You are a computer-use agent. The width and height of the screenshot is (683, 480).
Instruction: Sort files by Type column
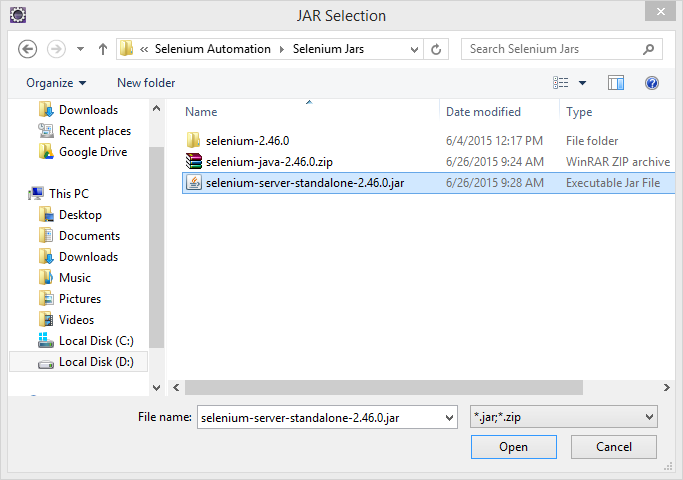click(579, 112)
